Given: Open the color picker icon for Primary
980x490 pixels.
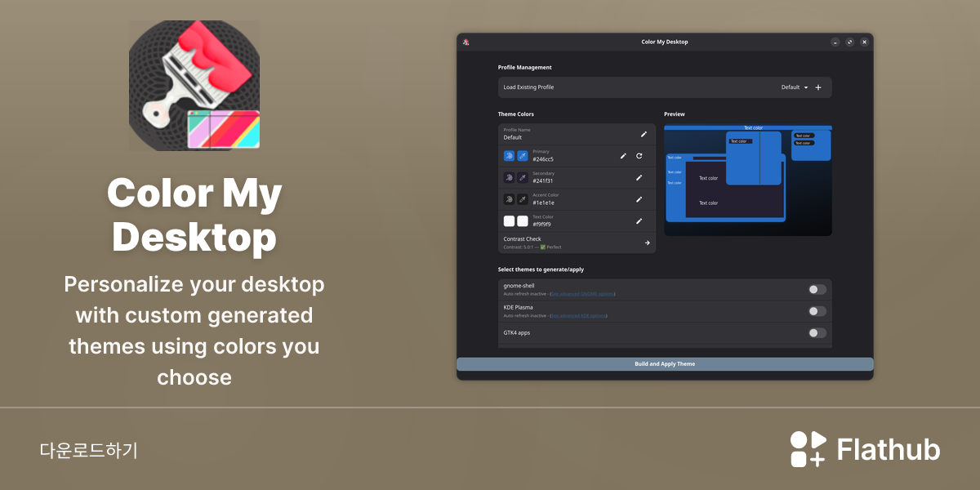Looking at the screenshot, I should point(509,155).
